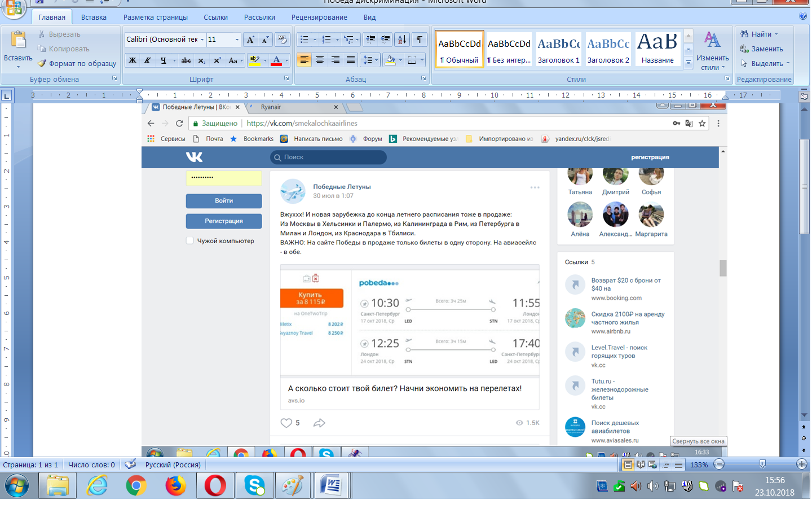Switch to Outline view icon

(x=666, y=465)
